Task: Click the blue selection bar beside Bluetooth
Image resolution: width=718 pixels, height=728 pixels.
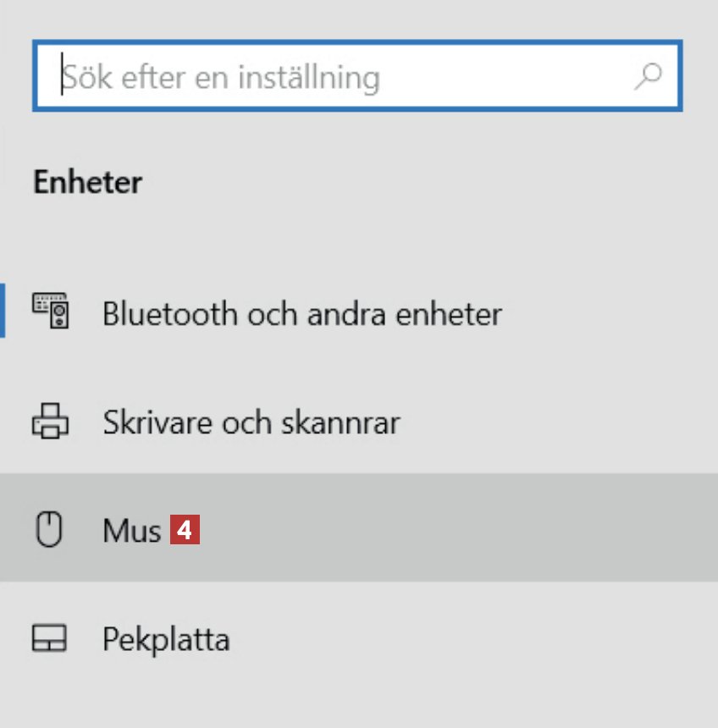Action: pyautogui.click(x=3, y=311)
